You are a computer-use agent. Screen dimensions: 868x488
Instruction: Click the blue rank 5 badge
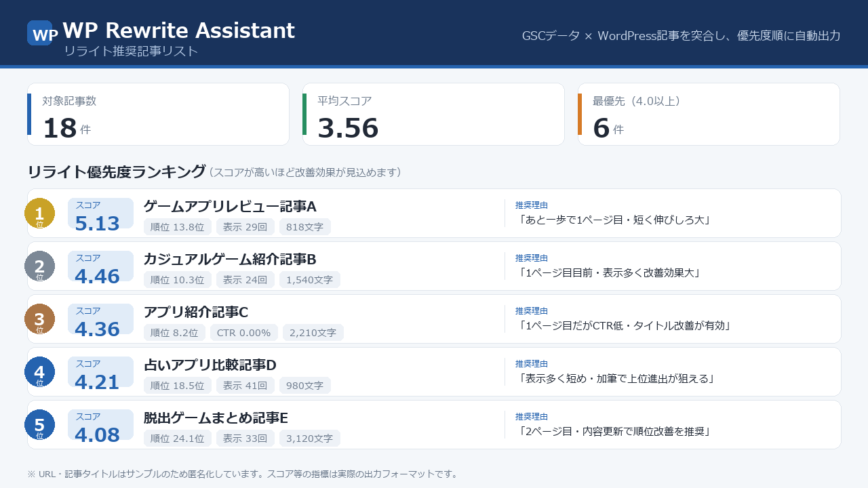pyautogui.click(x=39, y=424)
